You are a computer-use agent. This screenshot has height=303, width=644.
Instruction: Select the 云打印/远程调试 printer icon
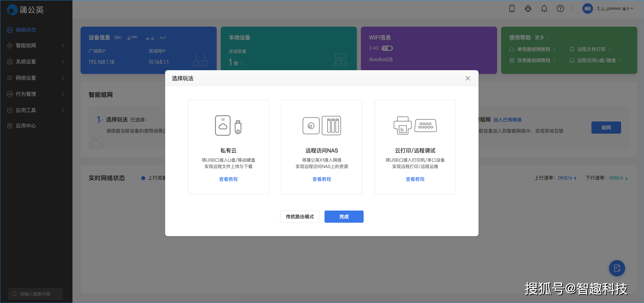coord(415,126)
